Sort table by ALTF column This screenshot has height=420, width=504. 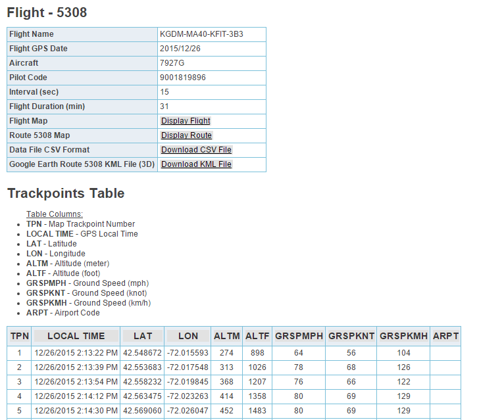pyautogui.click(x=257, y=336)
